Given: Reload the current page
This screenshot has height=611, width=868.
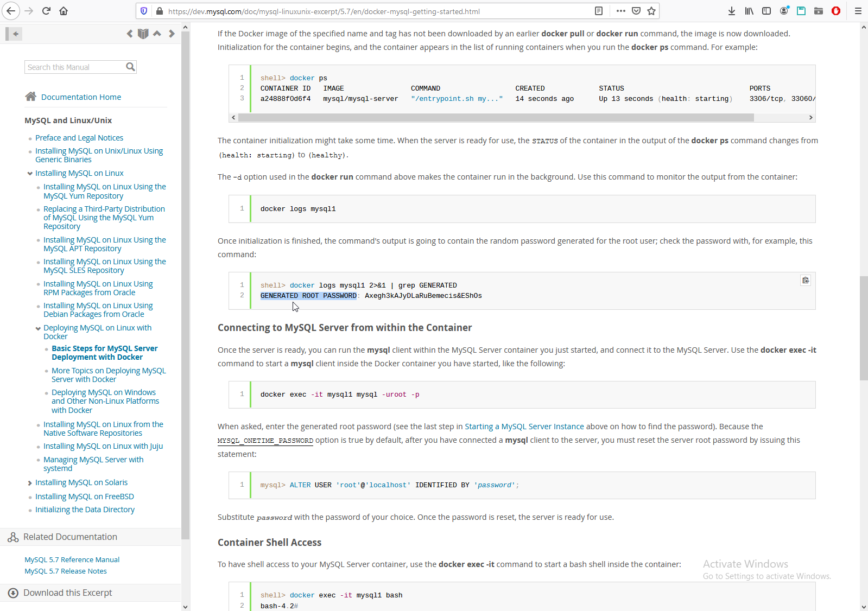Looking at the screenshot, I should coord(46,11).
